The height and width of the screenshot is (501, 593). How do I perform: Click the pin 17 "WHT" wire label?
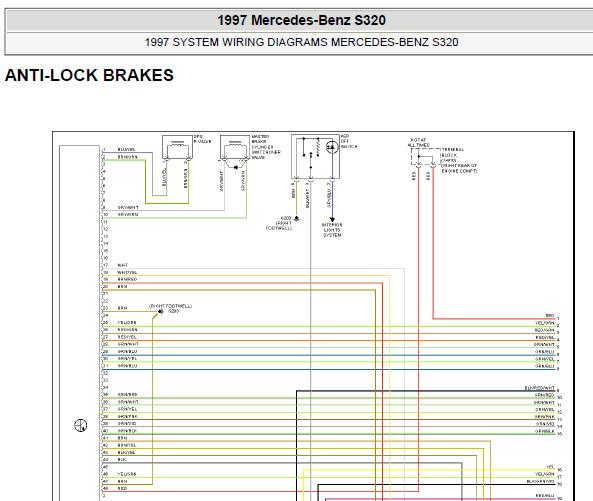click(x=123, y=265)
